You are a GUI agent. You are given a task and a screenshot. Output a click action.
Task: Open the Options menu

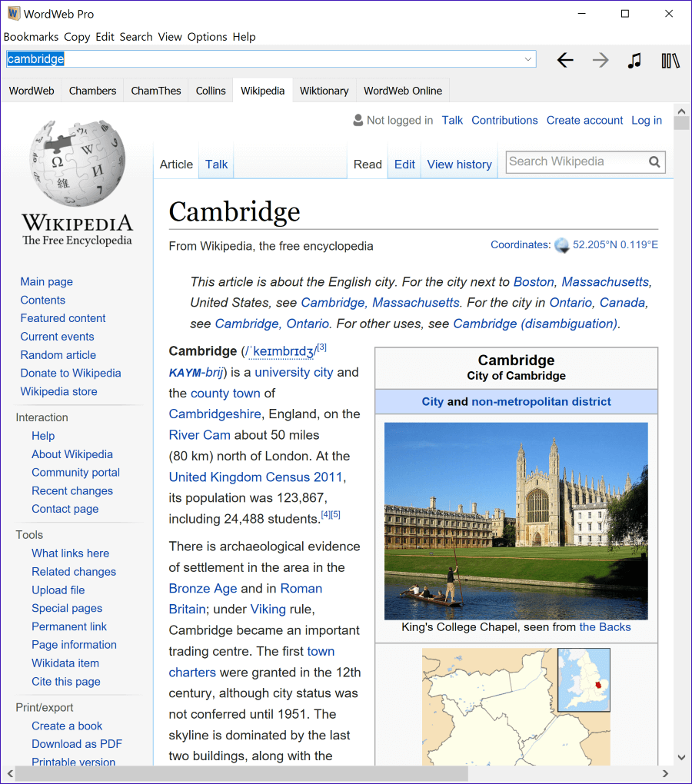[x=207, y=37]
